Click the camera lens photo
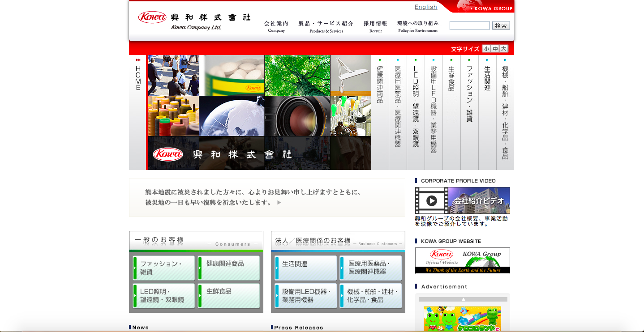The width and height of the screenshot is (644, 332). (x=297, y=116)
